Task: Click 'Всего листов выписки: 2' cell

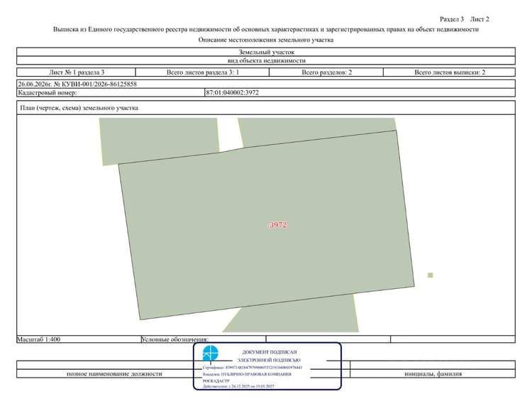Action: [450, 72]
